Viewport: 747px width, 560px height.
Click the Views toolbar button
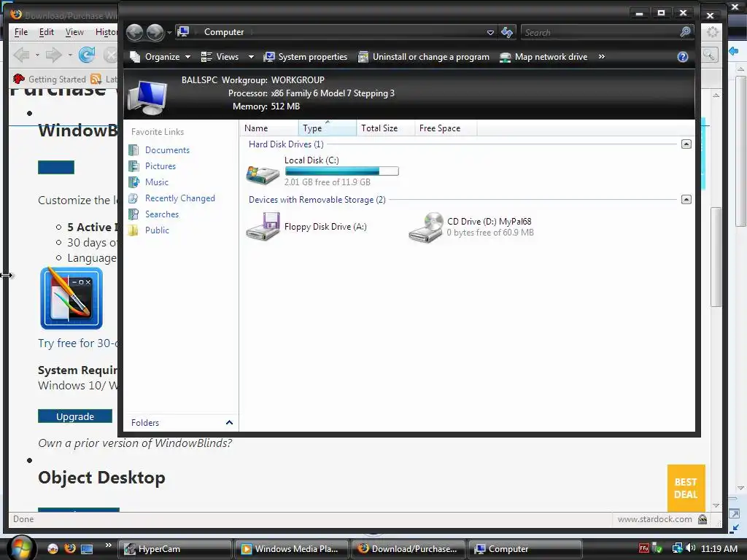point(220,57)
